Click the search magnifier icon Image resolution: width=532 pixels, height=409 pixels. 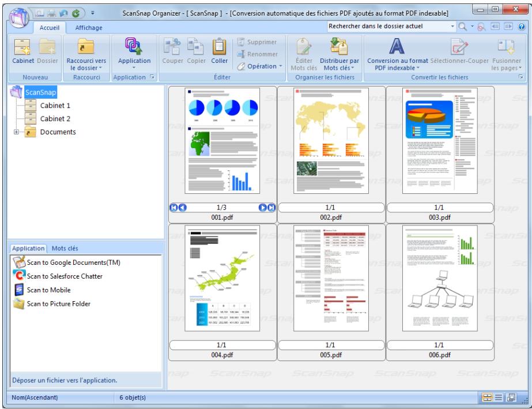[463, 27]
